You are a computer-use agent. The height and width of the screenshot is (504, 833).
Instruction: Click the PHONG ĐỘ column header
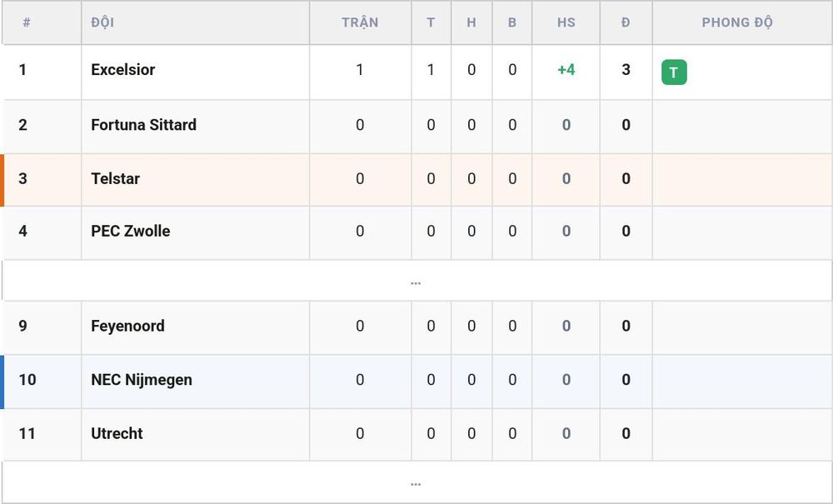pyautogui.click(x=737, y=22)
